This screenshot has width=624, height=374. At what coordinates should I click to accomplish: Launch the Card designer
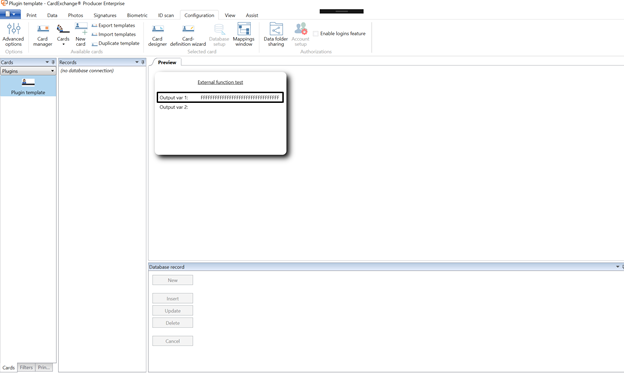[157, 35]
